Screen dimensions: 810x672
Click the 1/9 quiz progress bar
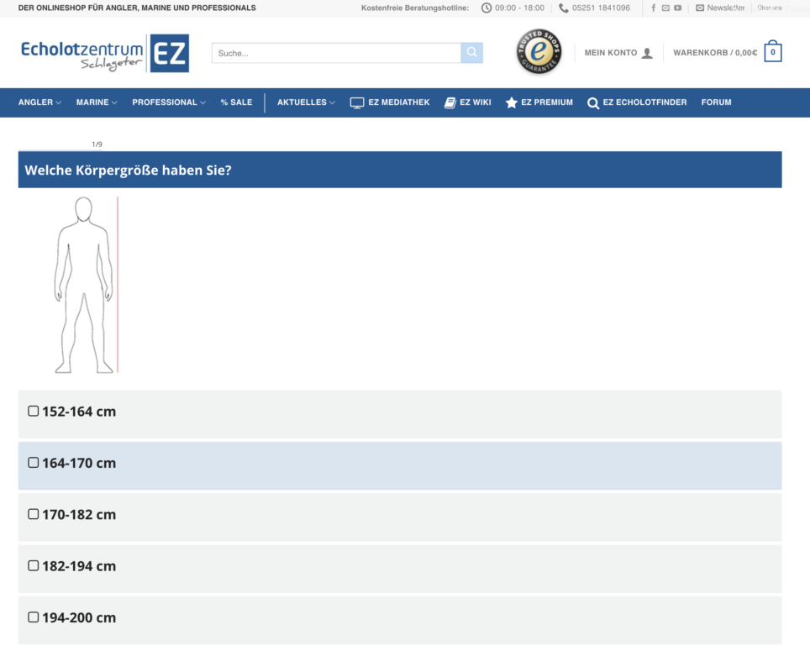tap(60, 150)
